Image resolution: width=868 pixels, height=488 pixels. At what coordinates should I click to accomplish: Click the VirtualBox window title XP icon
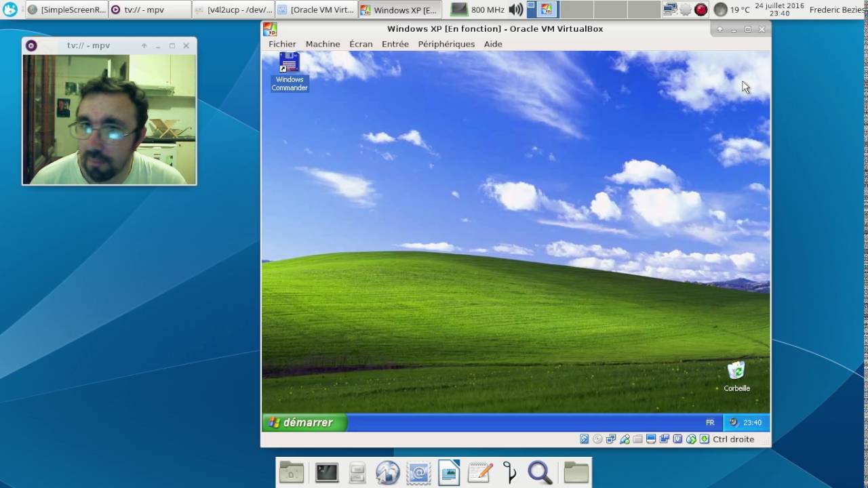coord(270,29)
